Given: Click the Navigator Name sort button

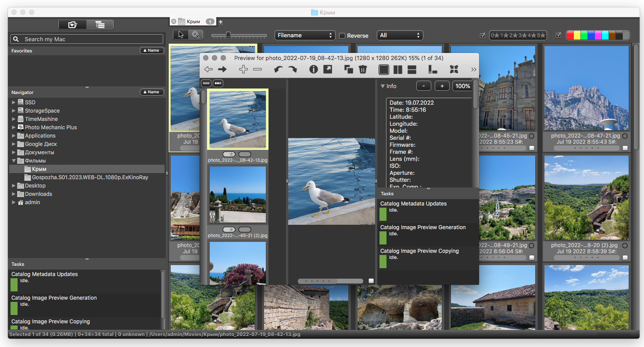Looking at the screenshot, I should [152, 92].
